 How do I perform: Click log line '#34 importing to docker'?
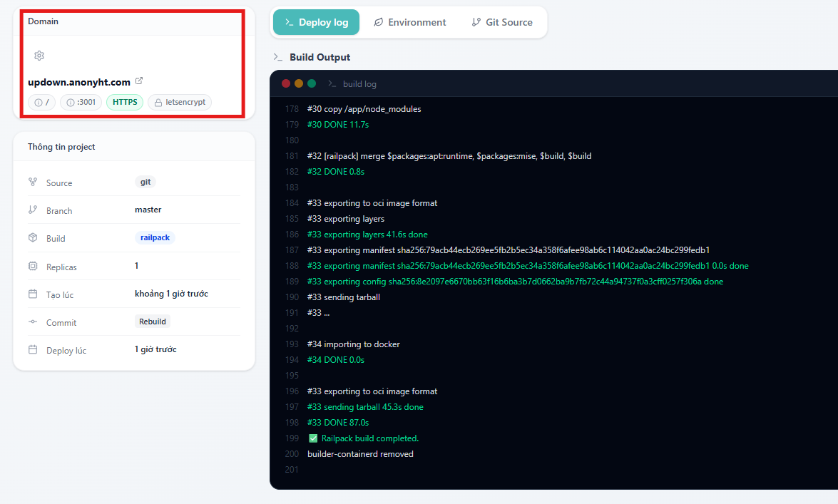353,344
